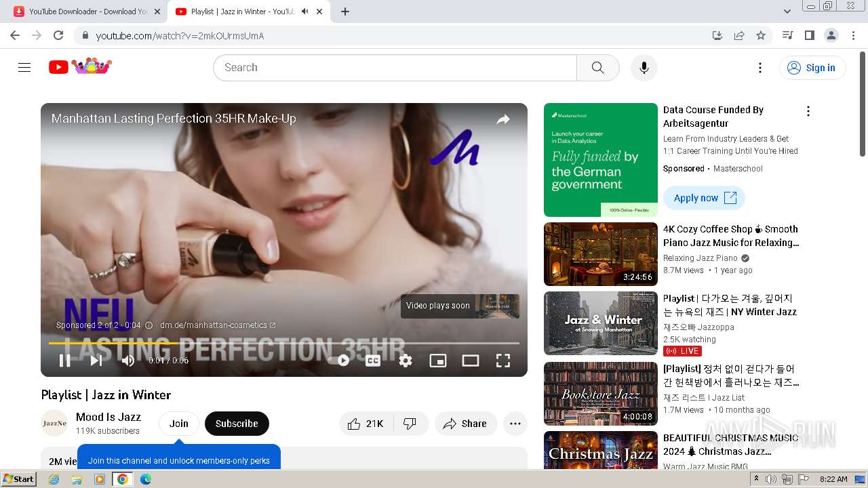Open player settings gear icon

tap(406, 361)
